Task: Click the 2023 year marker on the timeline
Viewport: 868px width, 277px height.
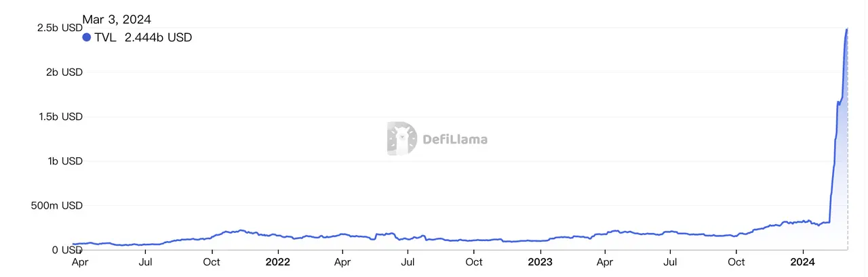Action: (x=540, y=261)
